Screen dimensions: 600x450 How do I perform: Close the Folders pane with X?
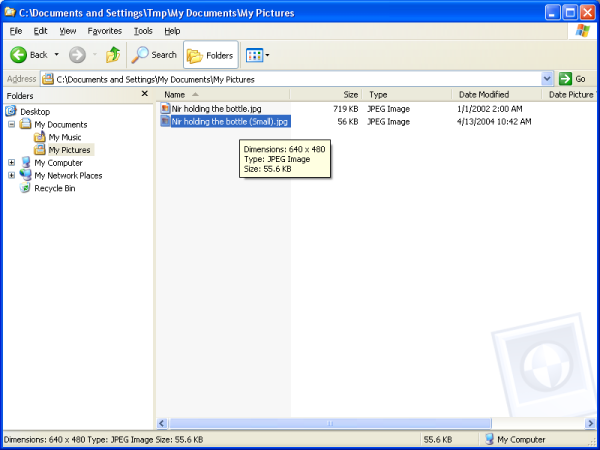(x=144, y=94)
